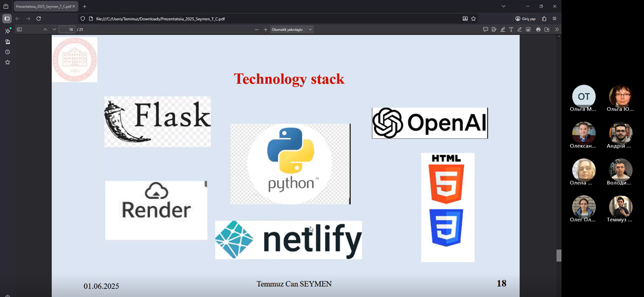This screenshot has width=644, height=297.
Task: Close the Prezentatsiia PDF tab
Action: pos(73,7)
